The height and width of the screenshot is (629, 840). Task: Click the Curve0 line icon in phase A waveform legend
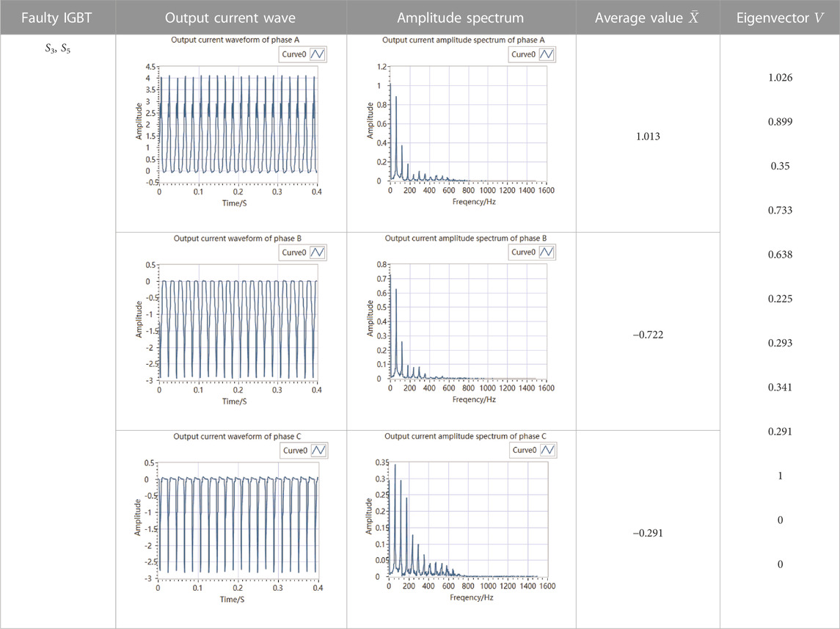coord(318,54)
